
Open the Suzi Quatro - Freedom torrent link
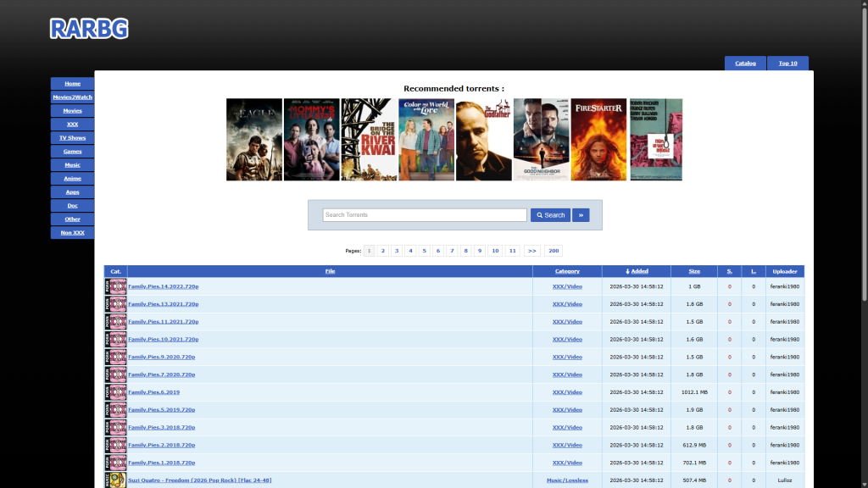tap(199, 480)
